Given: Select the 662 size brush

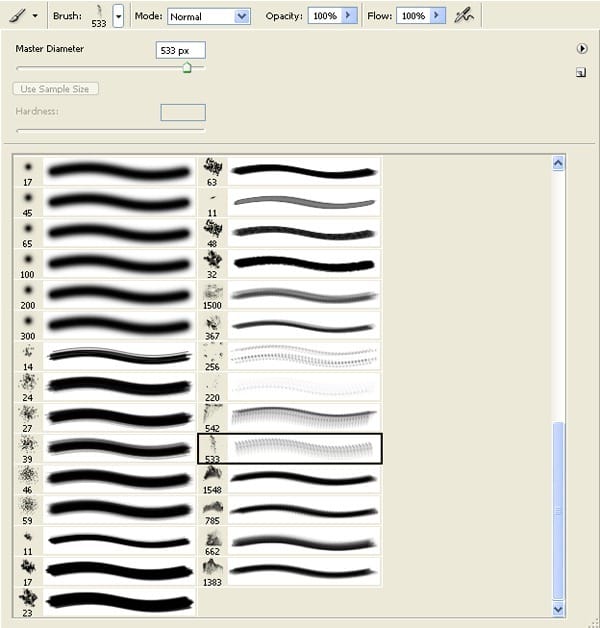Looking at the screenshot, I should pyautogui.click(x=290, y=541).
